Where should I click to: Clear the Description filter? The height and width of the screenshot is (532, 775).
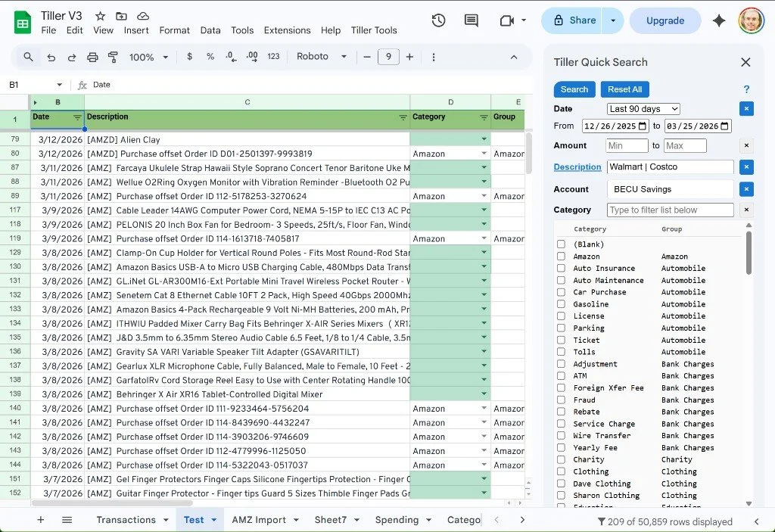[x=746, y=167]
